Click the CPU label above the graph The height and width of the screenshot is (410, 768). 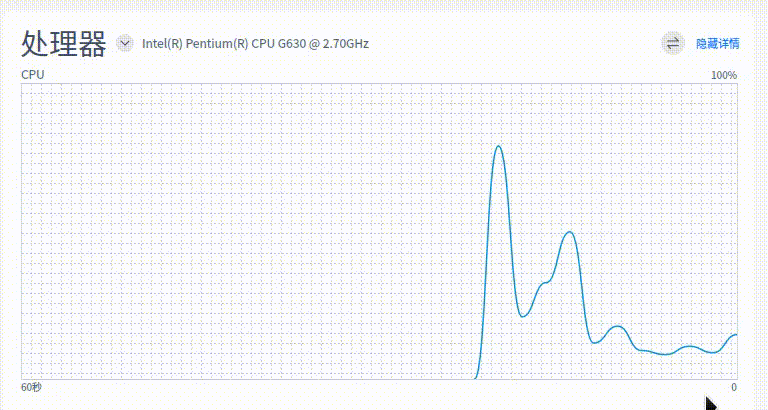[x=33, y=75]
